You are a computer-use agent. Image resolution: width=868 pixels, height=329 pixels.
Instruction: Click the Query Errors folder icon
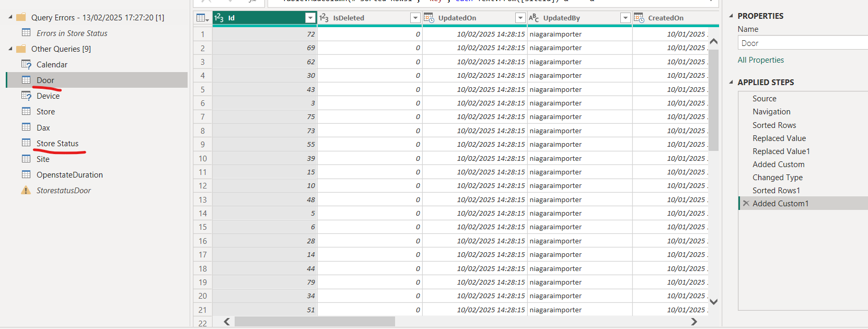click(x=21, y=17)
